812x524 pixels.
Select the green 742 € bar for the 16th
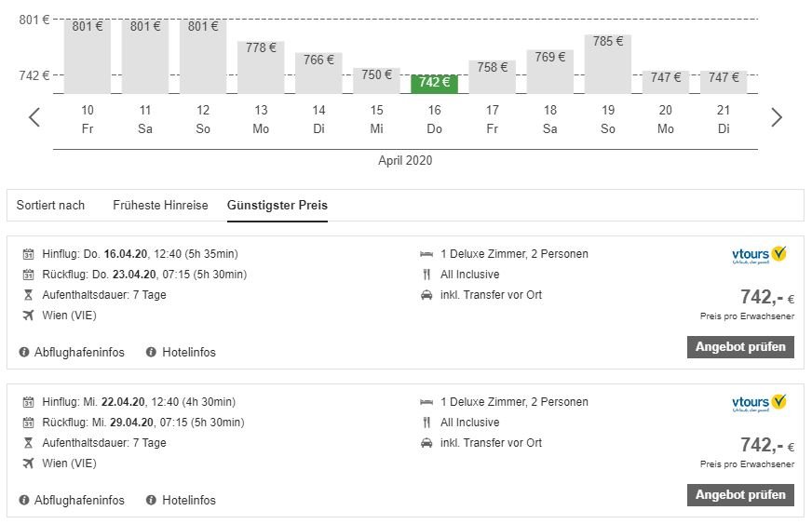pos(435,83)
